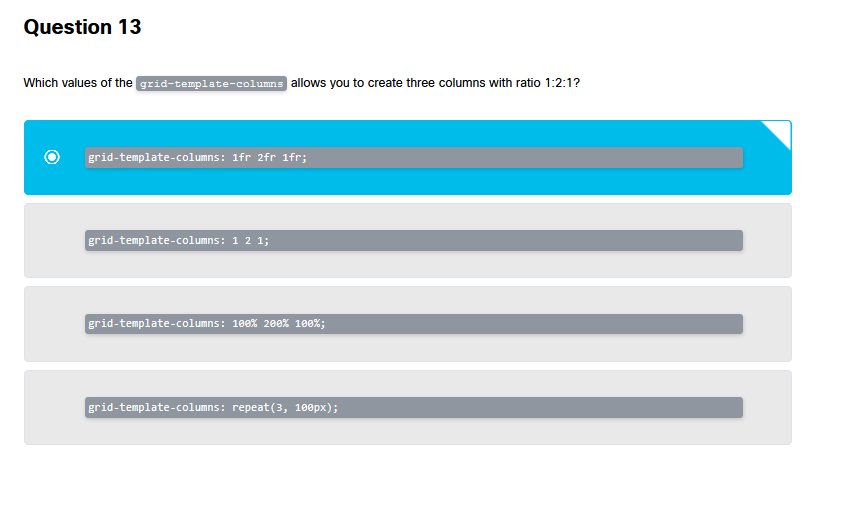This screenshot has height=529, width=841.
Task: Click the selected radio button icon
Action: coord(52,157)
